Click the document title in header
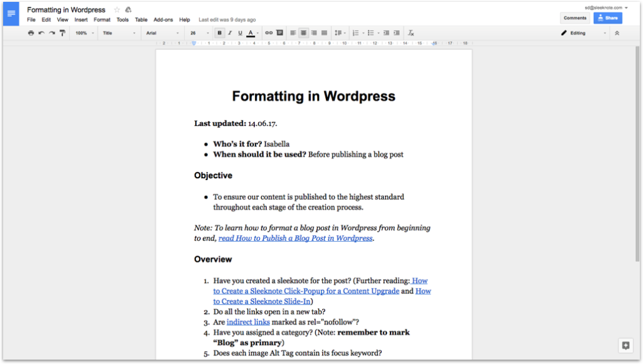This screenshot has height=364, width=643. [66, 10]
